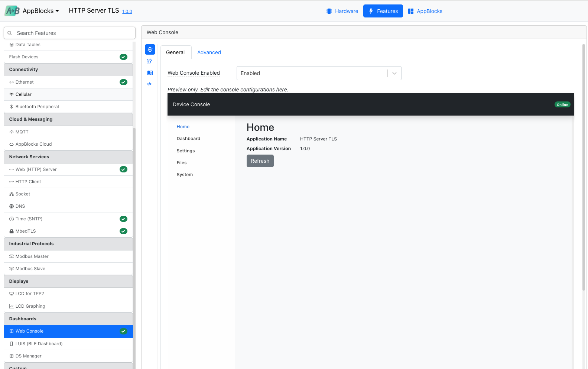Click the Time (SNTP) enabled checkmark
588x369 pixels.
tap(124, 219)
